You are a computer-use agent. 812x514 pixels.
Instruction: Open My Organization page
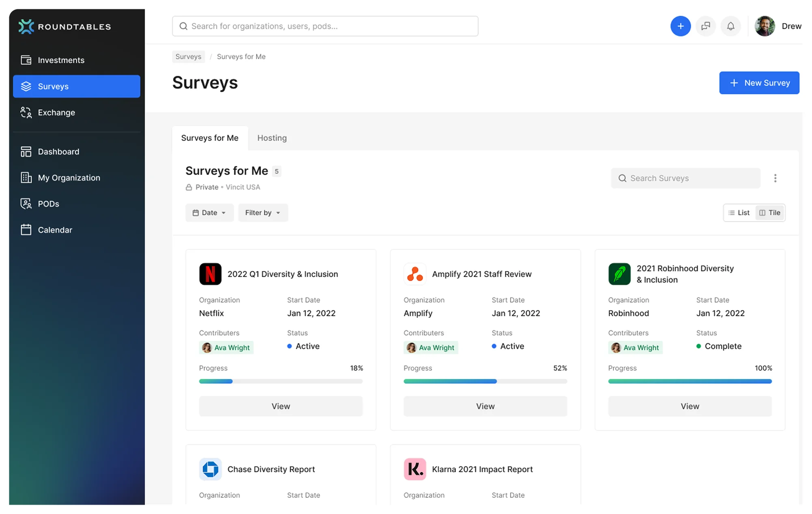[76, 178]
